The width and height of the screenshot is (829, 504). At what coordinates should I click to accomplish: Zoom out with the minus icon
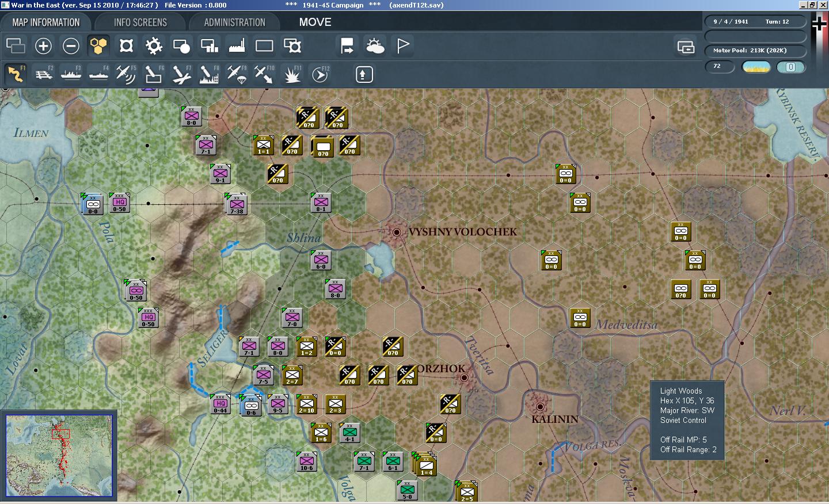point(71,45)
